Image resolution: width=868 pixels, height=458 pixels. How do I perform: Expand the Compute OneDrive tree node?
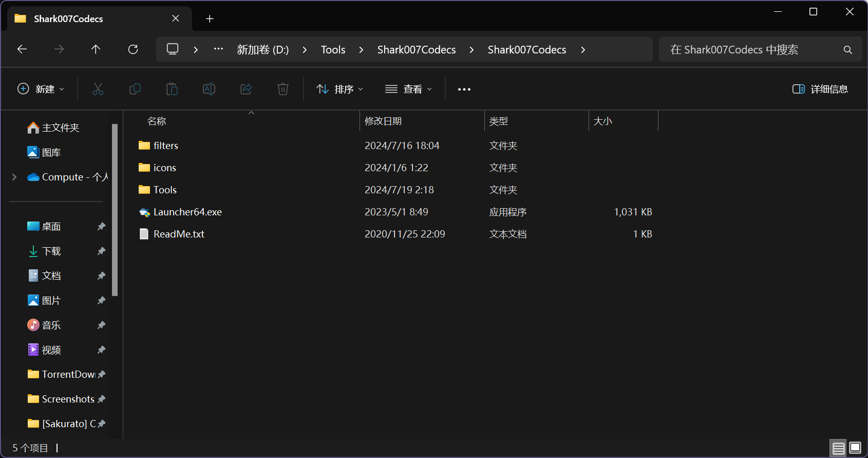point(14,177)
